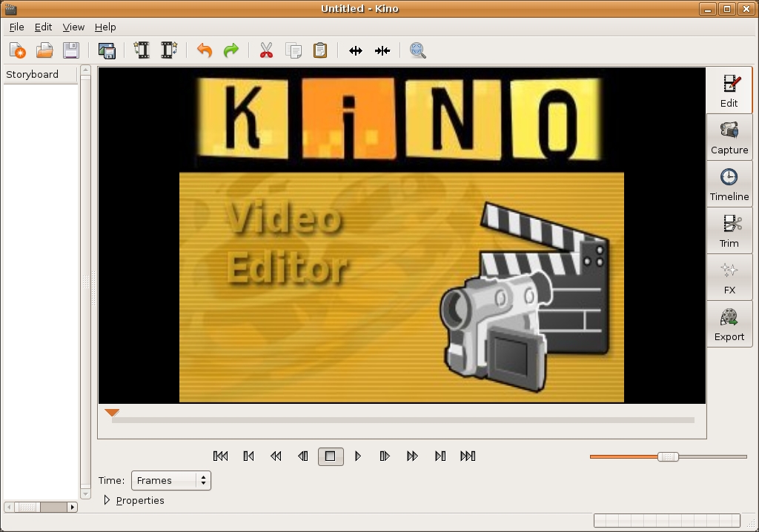The height and width of the screenshot is (532, 759).
Task: Open a file with the folder icon
Action: click(x=44, y=50)
